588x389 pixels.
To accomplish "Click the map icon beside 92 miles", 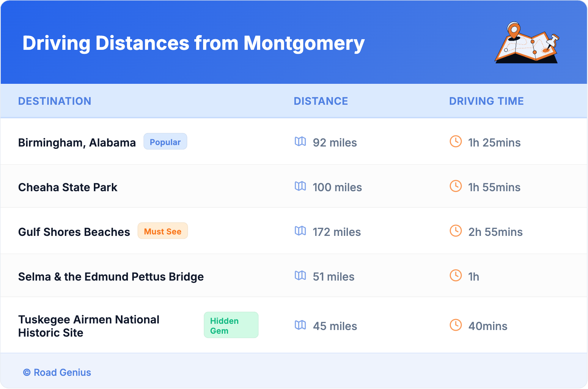I will click(x=300, y=141).
